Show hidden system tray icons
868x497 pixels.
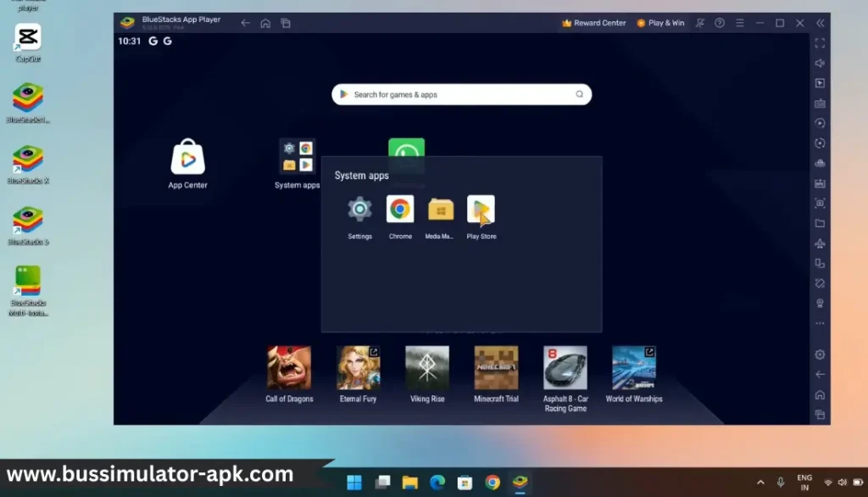pyautogui.click(x=760, y=483)
